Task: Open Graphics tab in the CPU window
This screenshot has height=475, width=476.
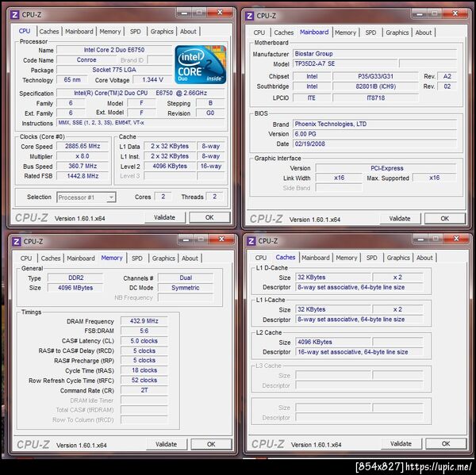Action: 162,32
